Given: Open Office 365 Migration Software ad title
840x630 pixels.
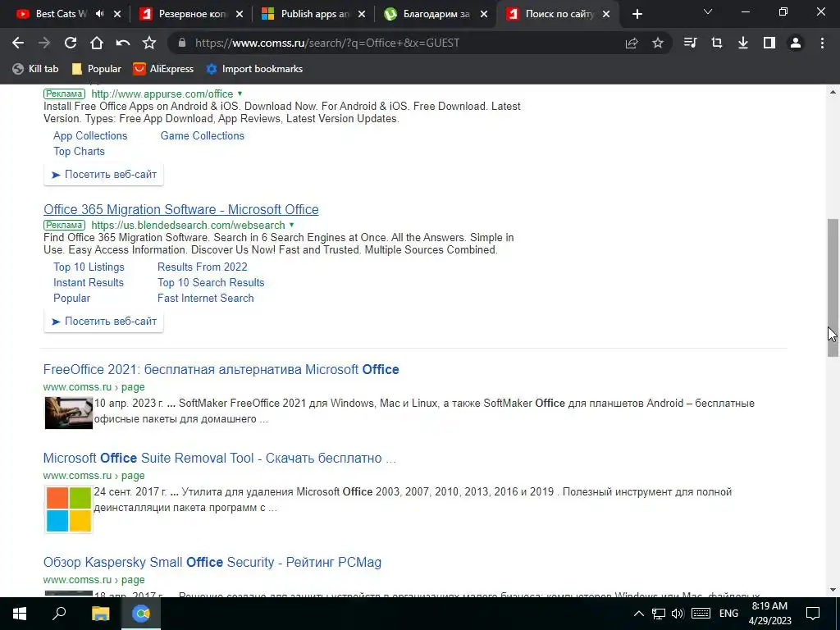Looking at the screenshot, I should point(181,209).
